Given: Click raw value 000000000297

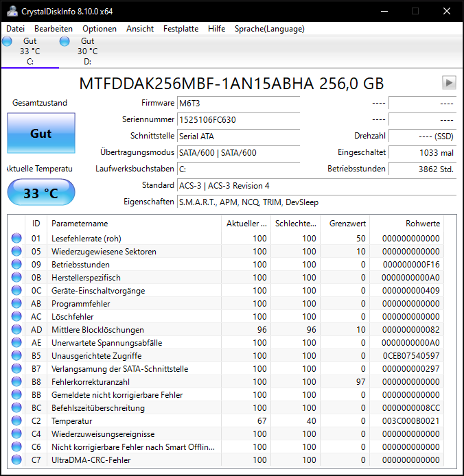Looking at the screenshot, I should pos(411,369).
